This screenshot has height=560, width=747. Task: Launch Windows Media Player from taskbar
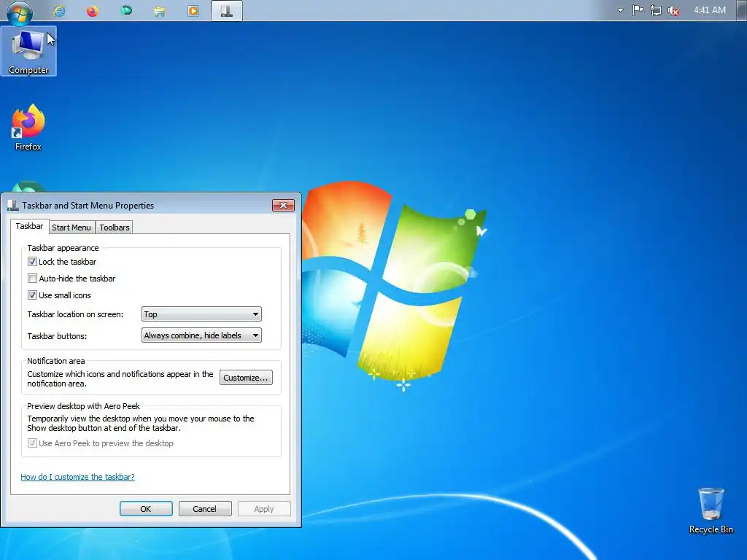point(193,10)
